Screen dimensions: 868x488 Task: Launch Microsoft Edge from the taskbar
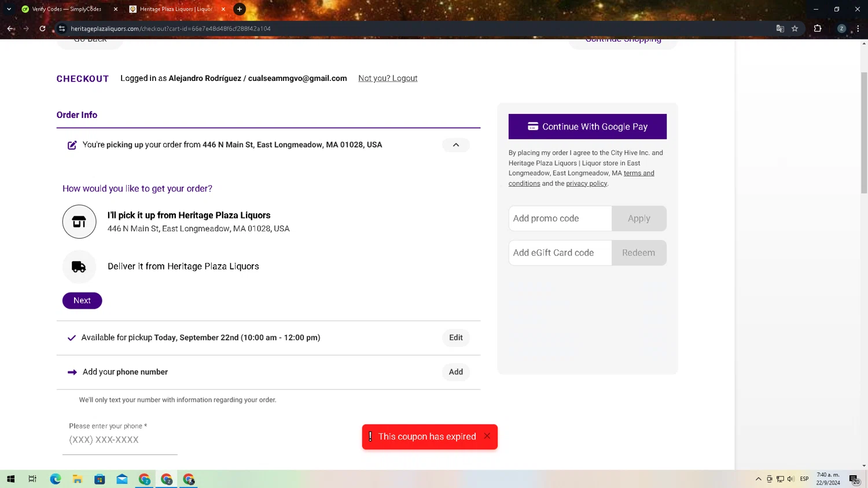[x=55, y=479]
